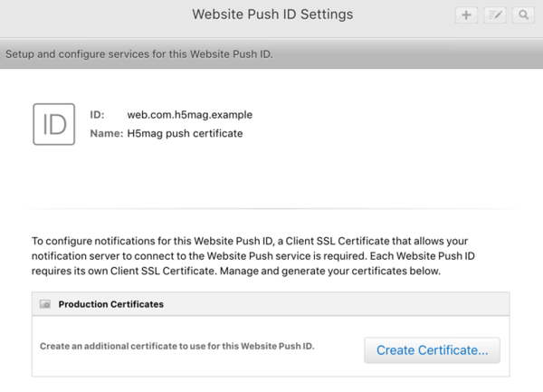This screenshot has width=543, height=392.
Task: Click the magnifying glass search icon
Action: 522,15
